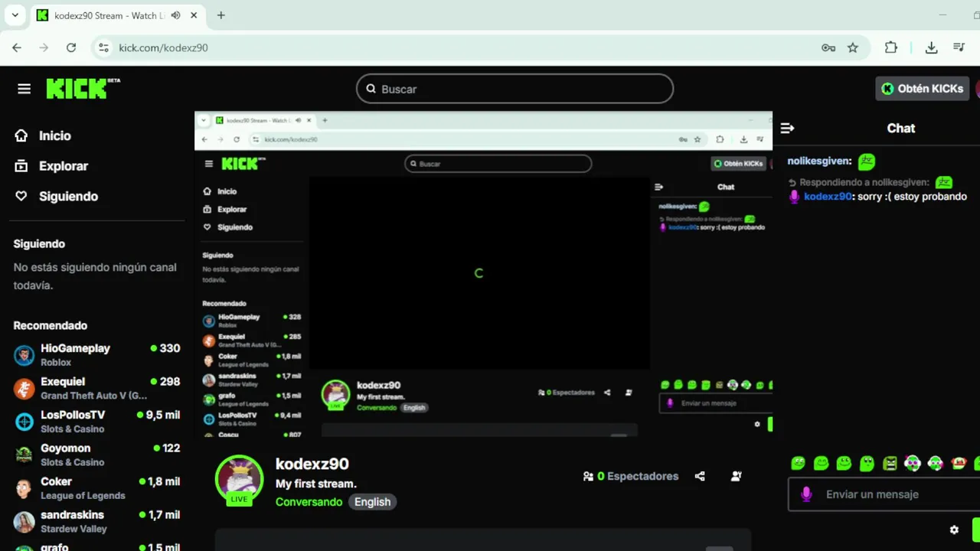Open the browser extensions puzzle icon

click(x=890, y=47)
